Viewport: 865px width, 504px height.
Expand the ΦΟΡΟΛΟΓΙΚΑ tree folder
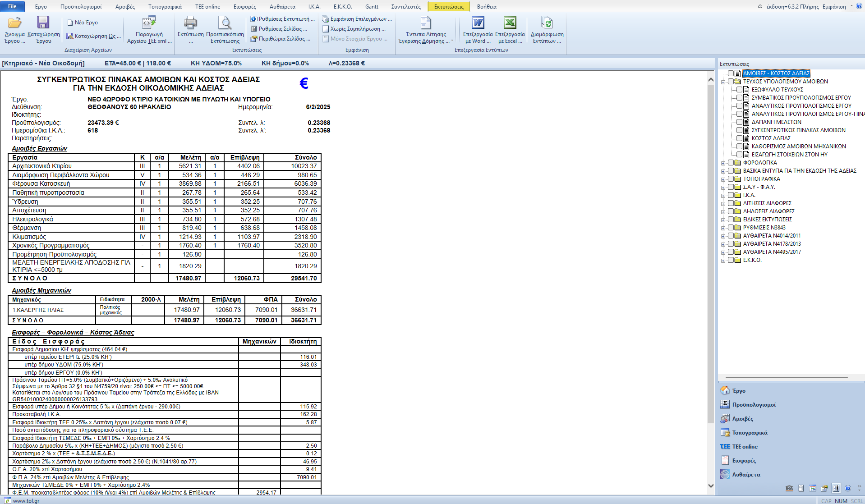[x=723, y=163]
